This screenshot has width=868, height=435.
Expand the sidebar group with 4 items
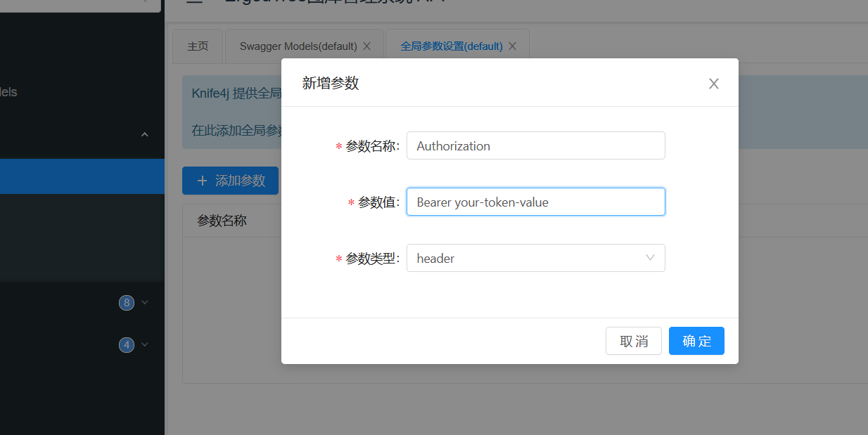[145, 345]
